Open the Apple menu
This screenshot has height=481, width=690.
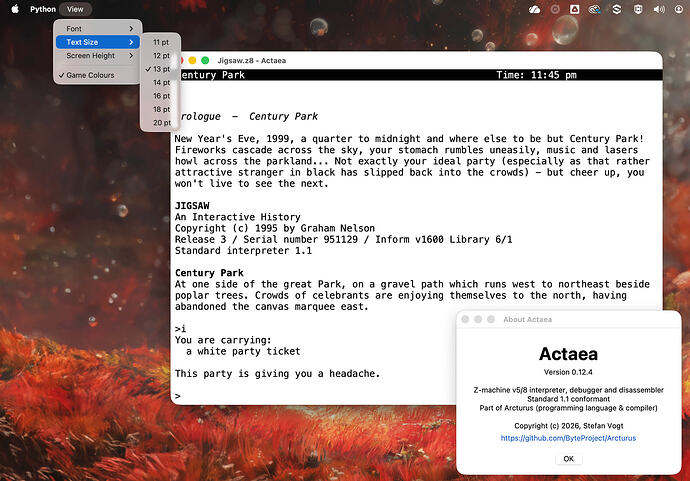click(15, 9)
